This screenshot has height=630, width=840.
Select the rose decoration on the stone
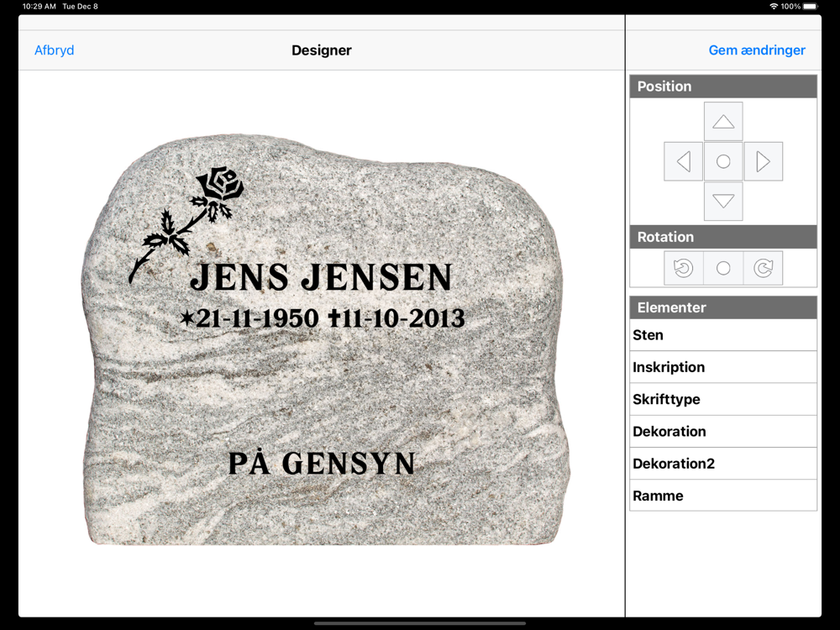(186, 224)
